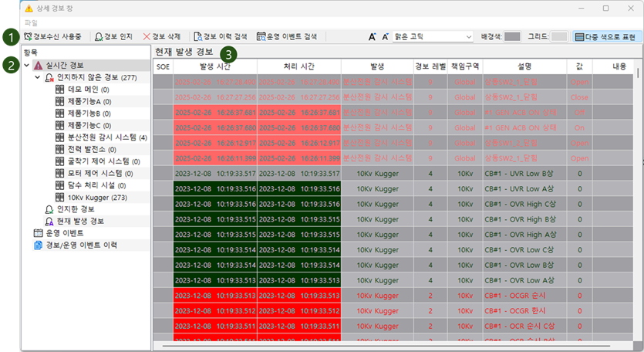Click the 경보 레벨 column header

tap(428, 66)
